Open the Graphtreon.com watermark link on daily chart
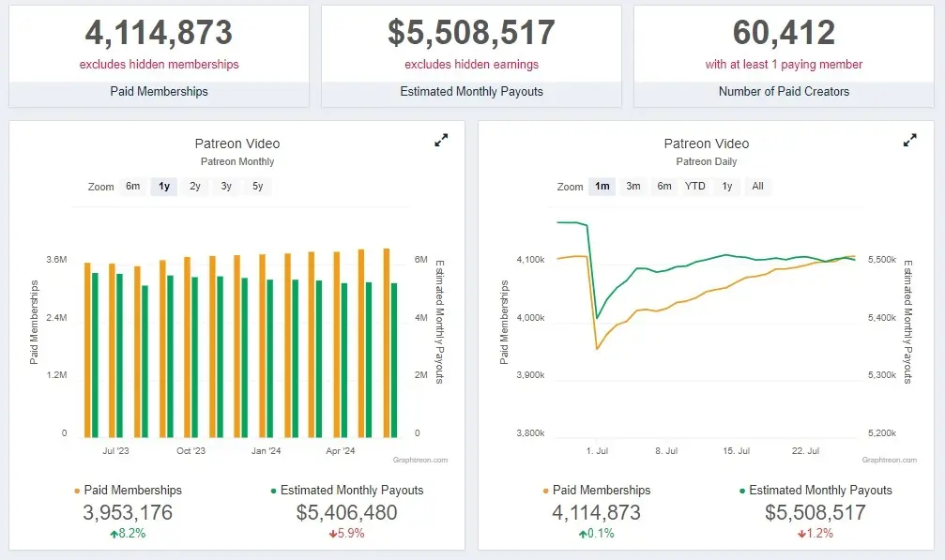Screen dimensions: 945x560 [889, 460]
